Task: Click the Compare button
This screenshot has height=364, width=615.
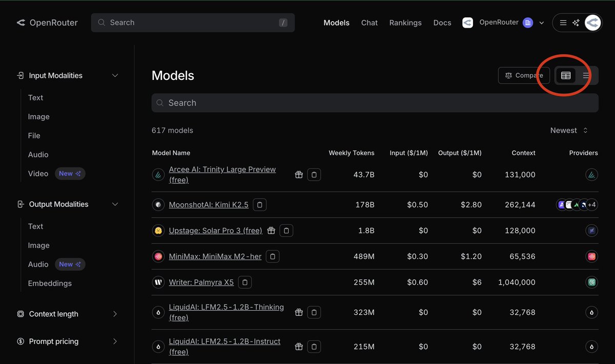Action: coord(524,75)
